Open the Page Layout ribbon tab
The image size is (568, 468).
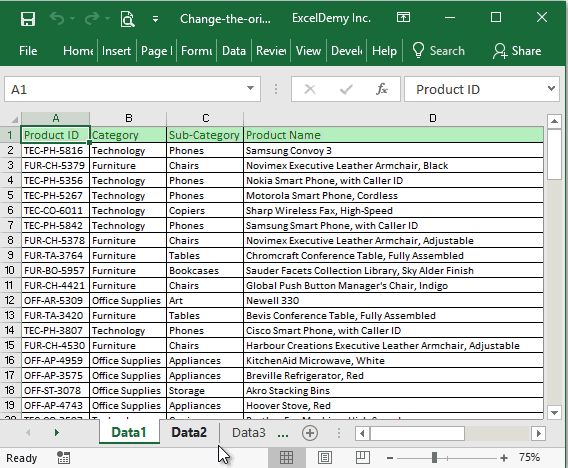156,51
